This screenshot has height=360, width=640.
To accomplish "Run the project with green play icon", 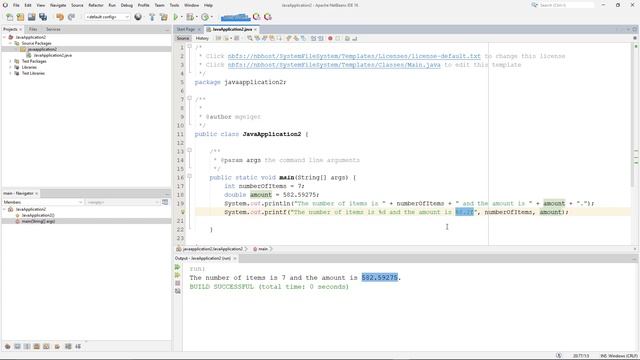I will click(176, 17).
